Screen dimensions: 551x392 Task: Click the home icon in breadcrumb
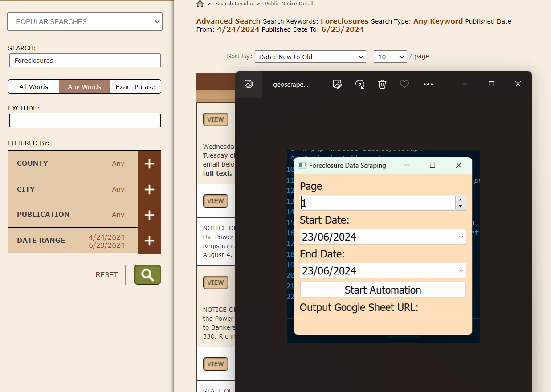[200, 4]
